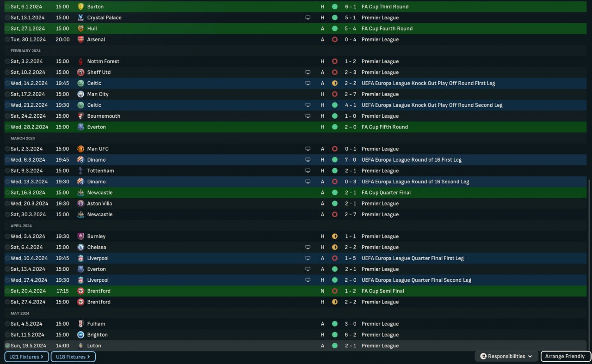Click the vertical scrollbar on the fixtures list

pyautogui.click(x=589, y=263)
